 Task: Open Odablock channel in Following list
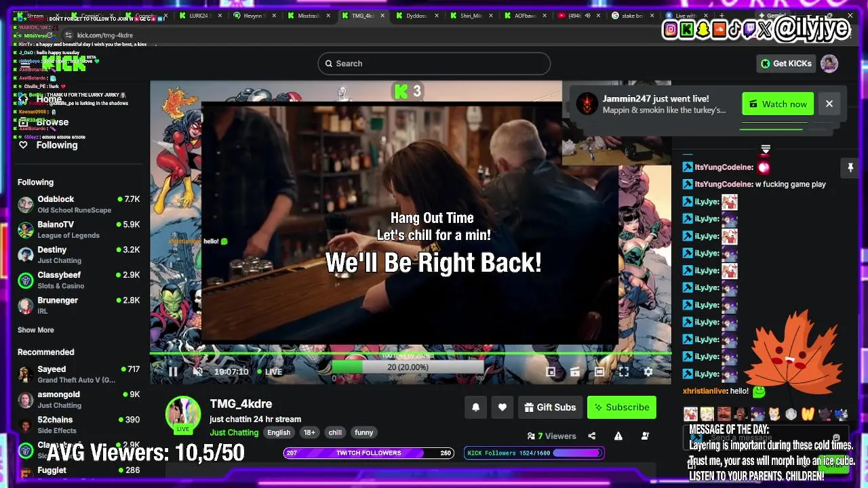(x=79, y=204)
